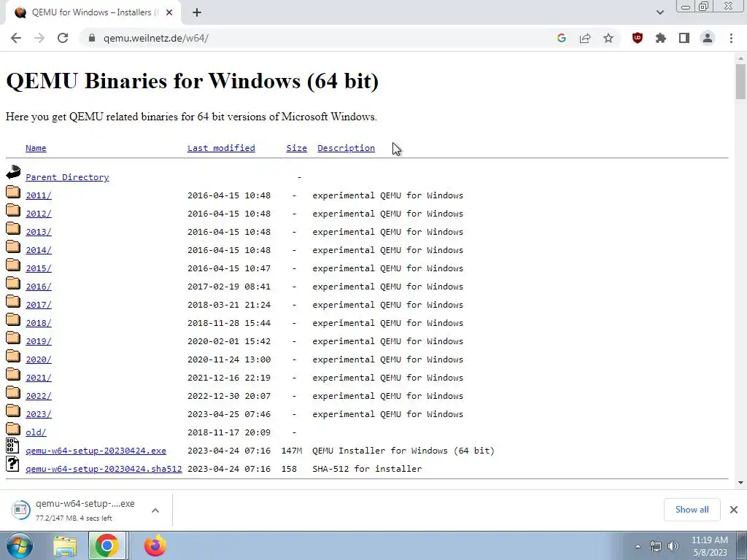Open the 2017/ folder link

click(39, 305)
